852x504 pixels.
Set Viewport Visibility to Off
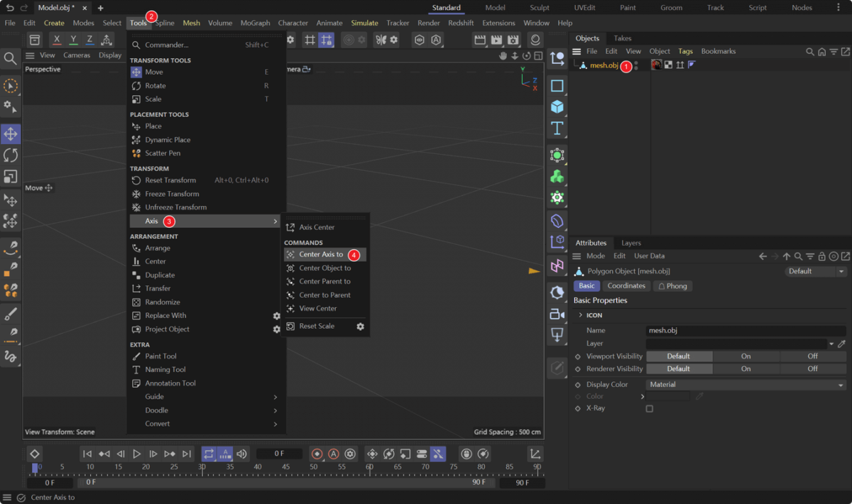(813, 356)
